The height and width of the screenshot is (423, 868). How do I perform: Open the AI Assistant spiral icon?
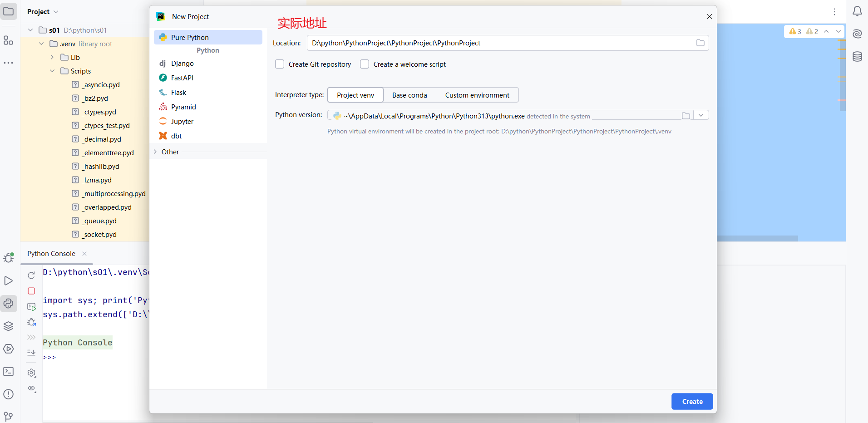857,34
